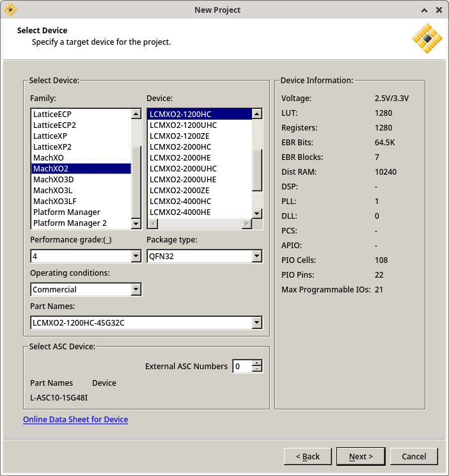
Task: Select device LCMXO2-2000HE
Action: click(x=200, y=158)
